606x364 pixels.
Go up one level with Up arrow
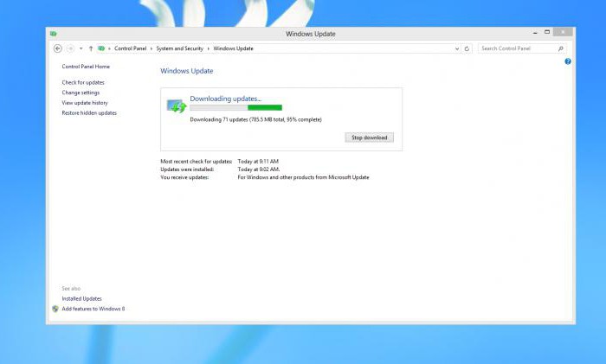91,48
